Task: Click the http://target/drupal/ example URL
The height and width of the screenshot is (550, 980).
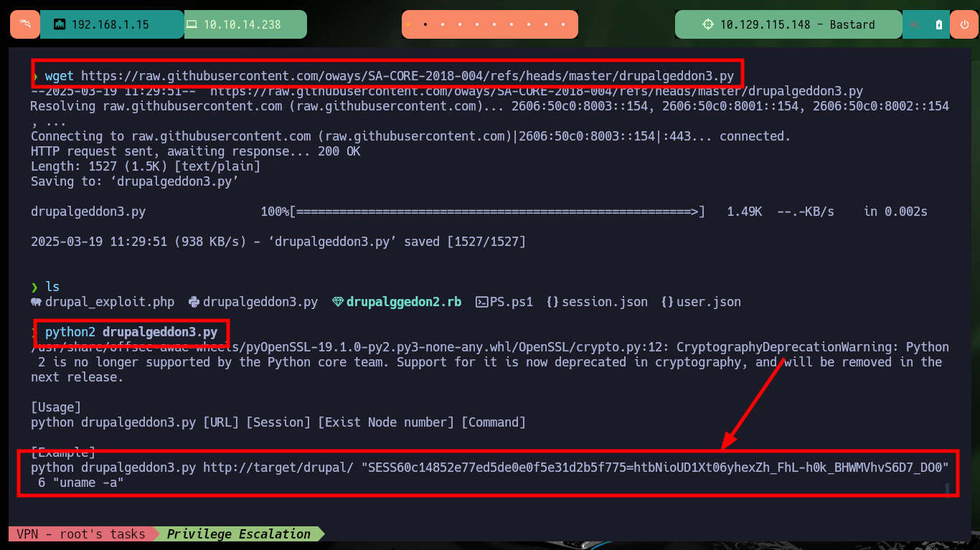Action: pyautogui.click(x=278, y=468)
